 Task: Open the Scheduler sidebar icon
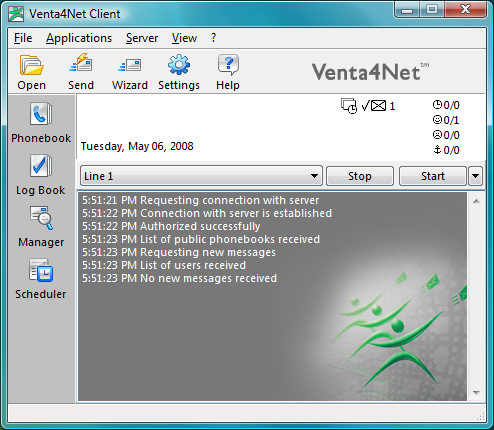[41, 270]
